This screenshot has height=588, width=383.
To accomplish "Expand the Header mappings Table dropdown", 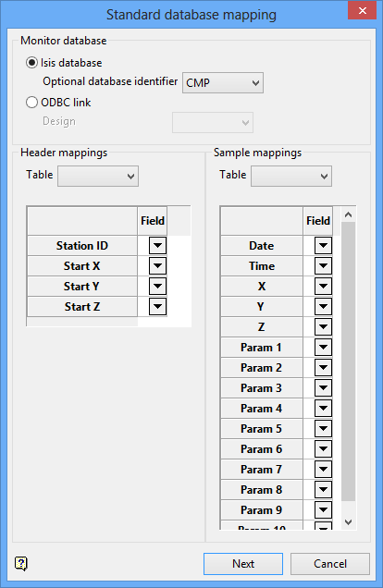I will click(x=98, y=176).
